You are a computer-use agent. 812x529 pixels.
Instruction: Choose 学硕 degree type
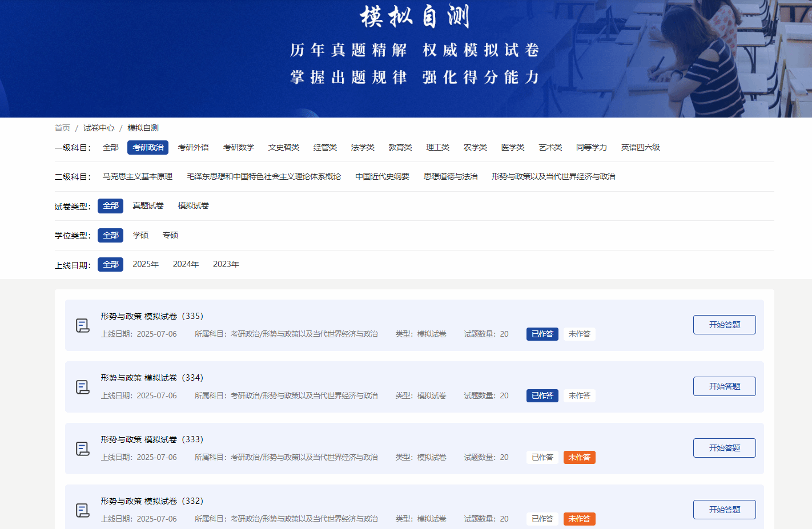click(140, 235)
